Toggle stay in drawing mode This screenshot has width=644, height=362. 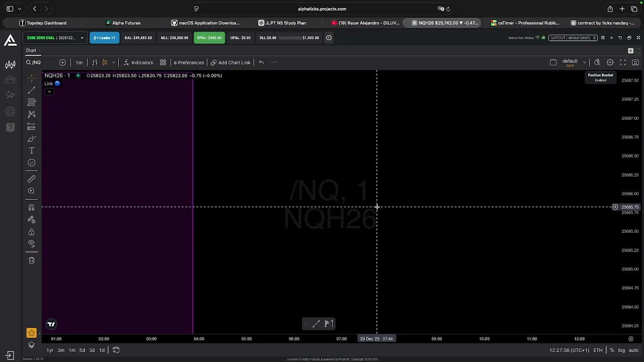[x=31, y=220]
